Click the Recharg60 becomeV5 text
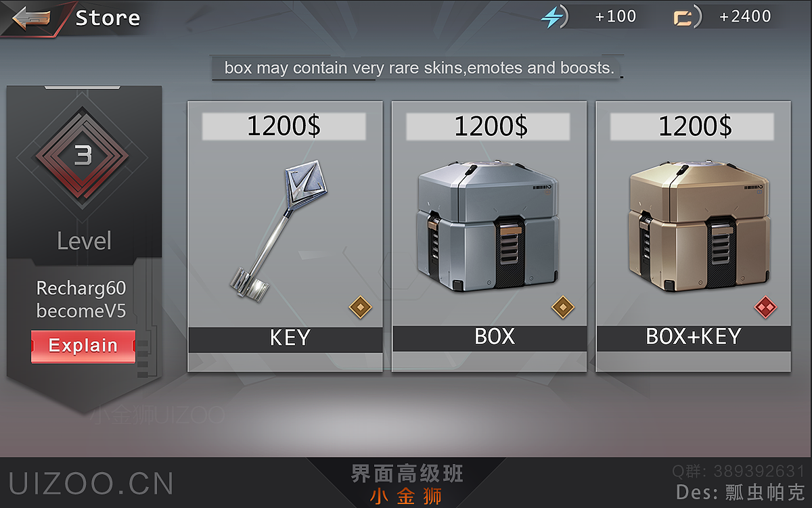This screenshot has width=812, height=508. click(x=81, y=300)
